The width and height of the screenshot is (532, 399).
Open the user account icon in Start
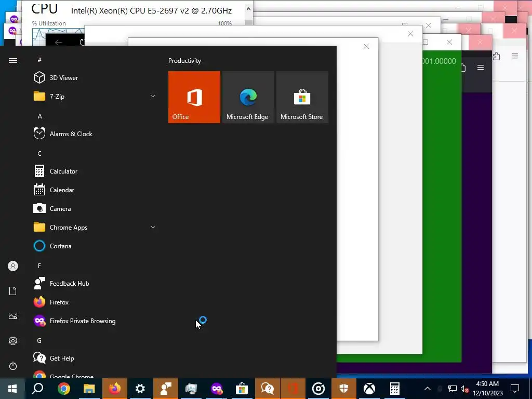[13, 266]
